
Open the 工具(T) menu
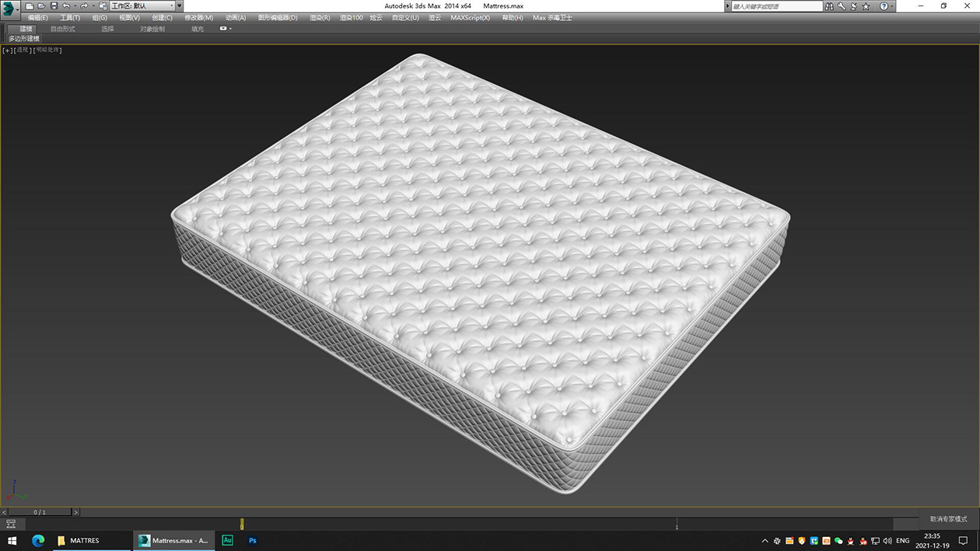(x=70, y=17)
